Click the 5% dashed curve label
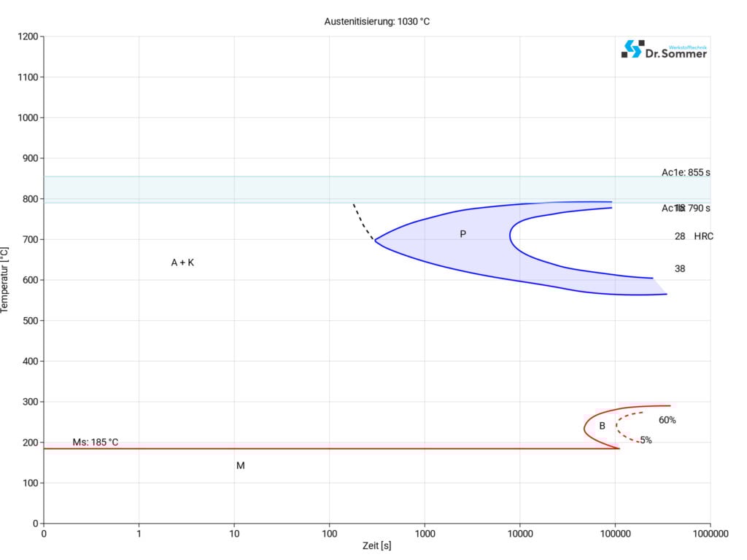 [646, 440]
